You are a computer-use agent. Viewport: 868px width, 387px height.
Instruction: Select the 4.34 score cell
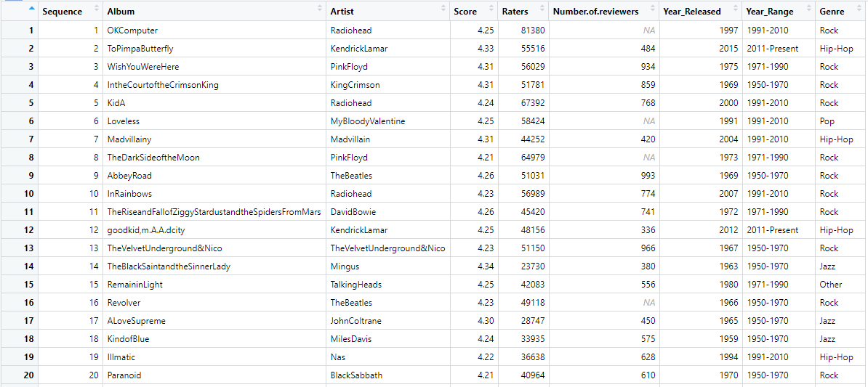[473, 266]
